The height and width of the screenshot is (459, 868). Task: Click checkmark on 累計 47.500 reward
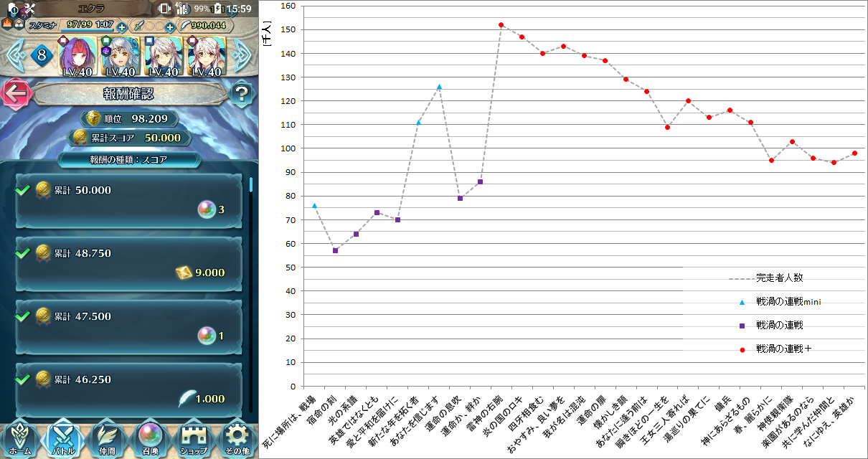23,316
